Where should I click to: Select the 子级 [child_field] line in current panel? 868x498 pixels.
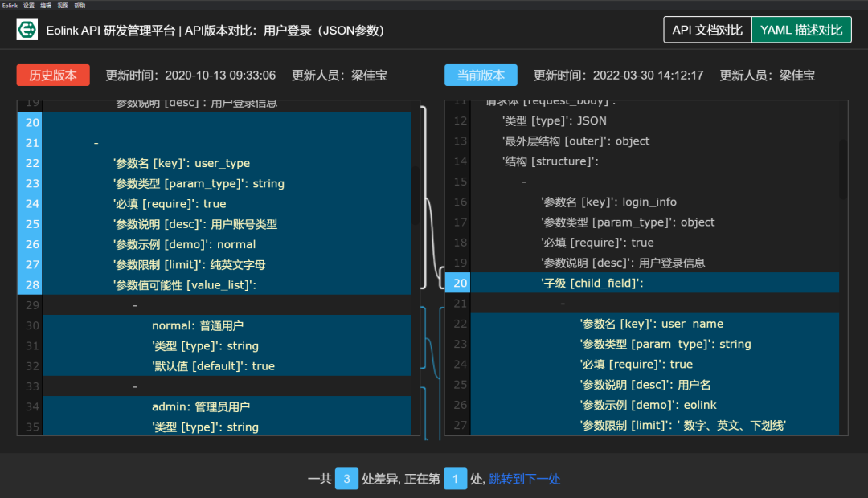point(643,283)
